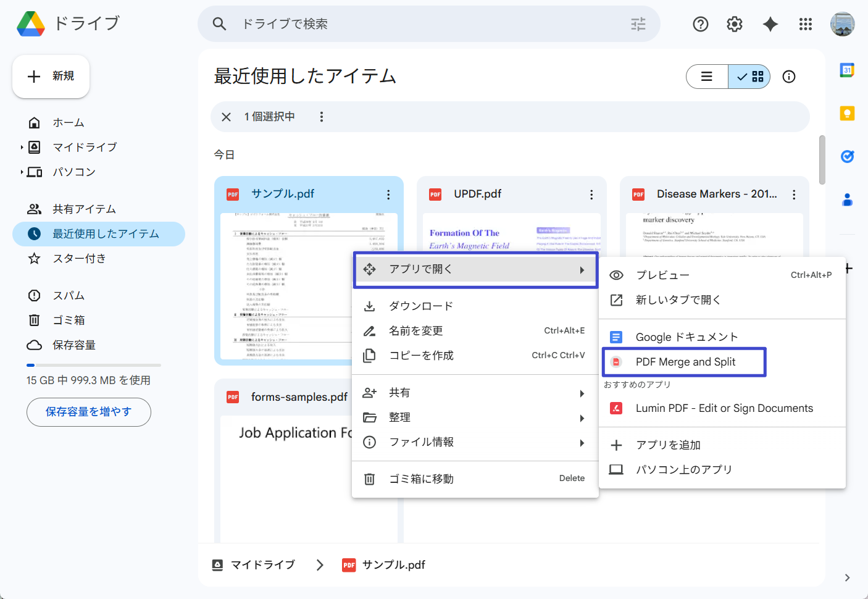868x599 pixels.
Task: Open Contacts side panel icon
Action: [848, 199]
